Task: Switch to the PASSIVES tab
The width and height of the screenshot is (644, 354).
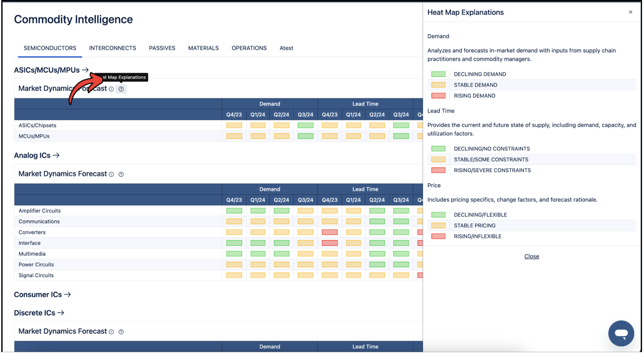Action: point(162,48)
